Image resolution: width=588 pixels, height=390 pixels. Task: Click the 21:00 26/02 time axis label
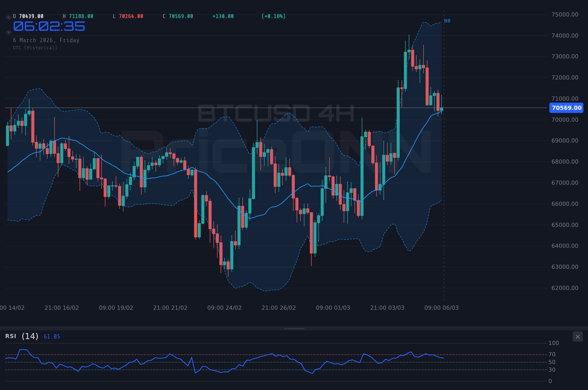(x=279, y=308)
